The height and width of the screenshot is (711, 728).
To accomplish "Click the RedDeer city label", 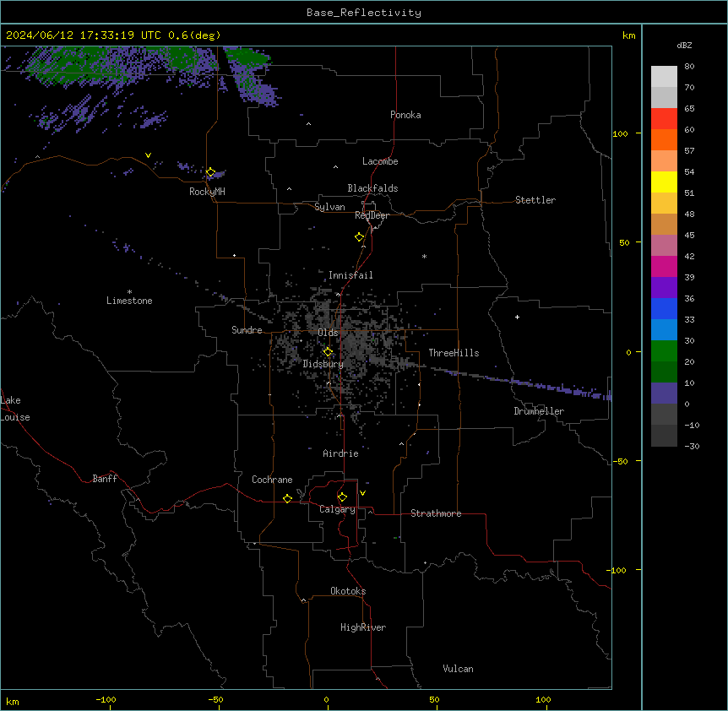I will (372, 215).
